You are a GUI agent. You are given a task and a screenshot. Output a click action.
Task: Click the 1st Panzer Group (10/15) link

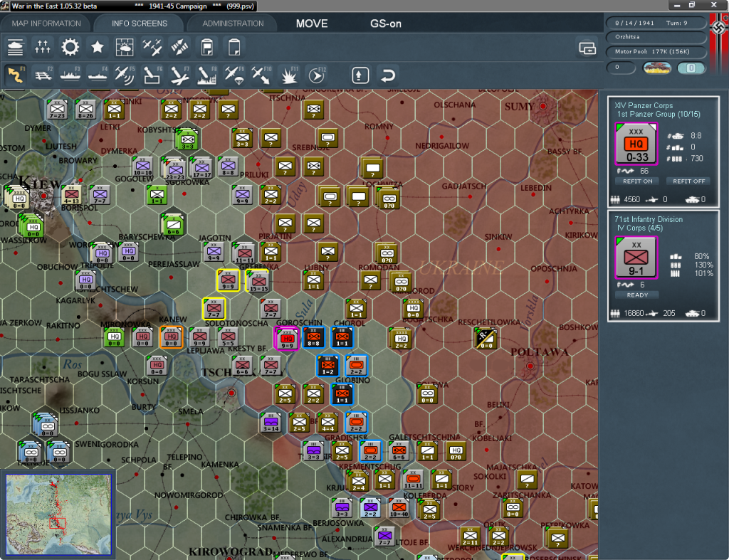click(x=659, y=115)
